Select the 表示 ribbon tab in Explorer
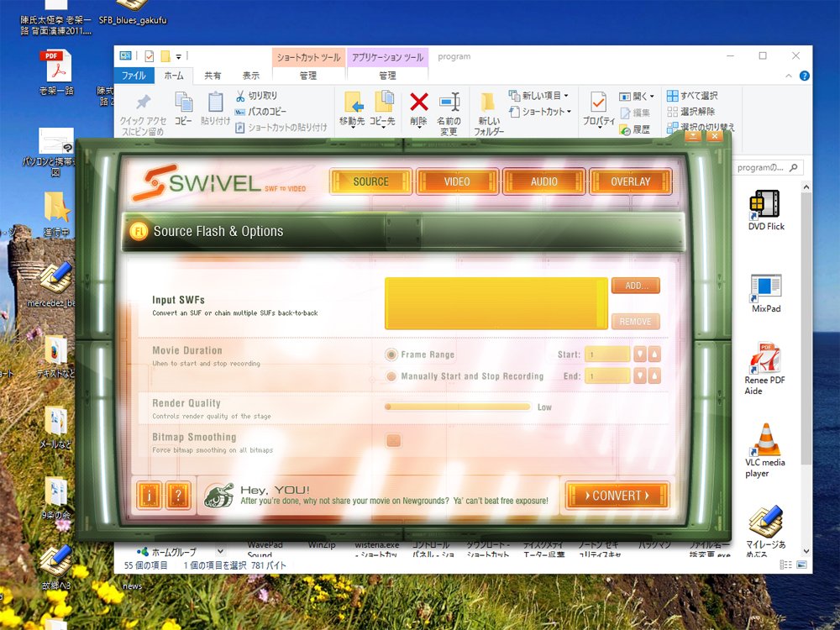840x630 pixels. pyautogui.click(x=250, y=76)
